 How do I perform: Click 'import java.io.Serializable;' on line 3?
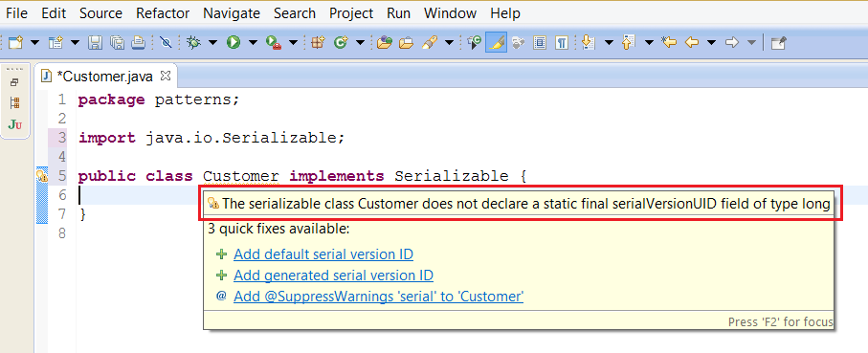211,138
